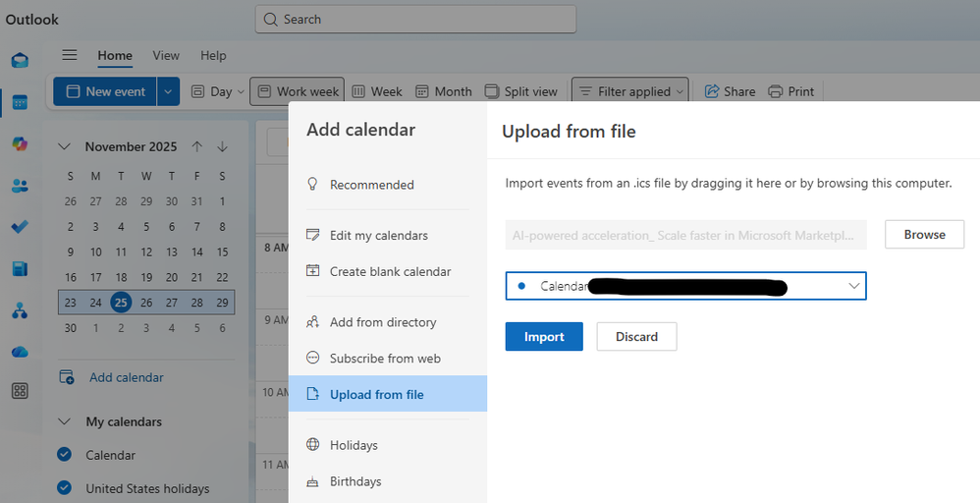Collapse the My calendars section
The image size is (980, 503).
pyautogui.click(x=65, y=421)
